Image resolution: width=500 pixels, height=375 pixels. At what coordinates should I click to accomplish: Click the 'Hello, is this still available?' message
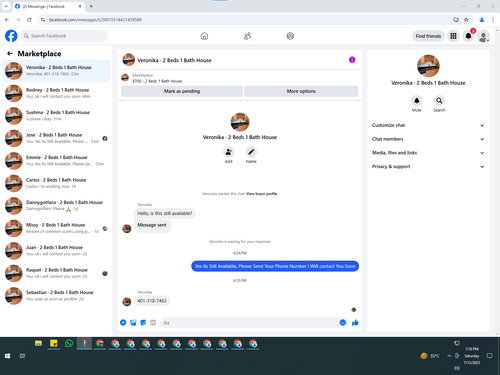coord(165,213)
